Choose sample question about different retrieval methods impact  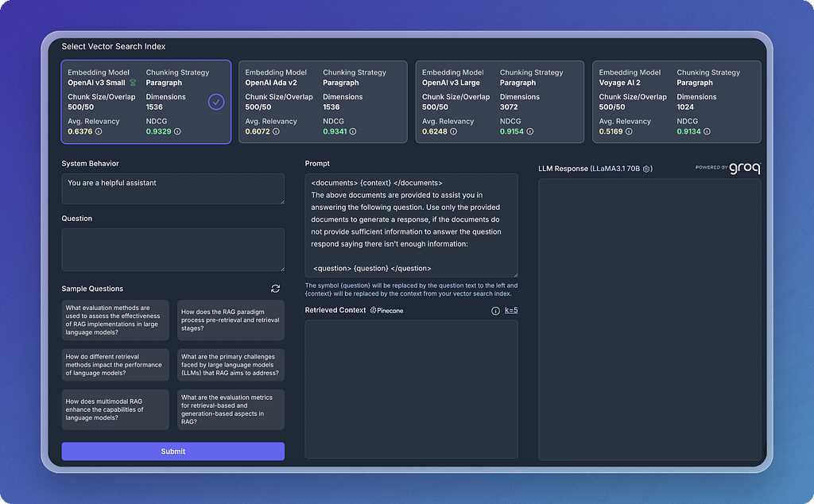pyautogui.click(x=115, y=365)
